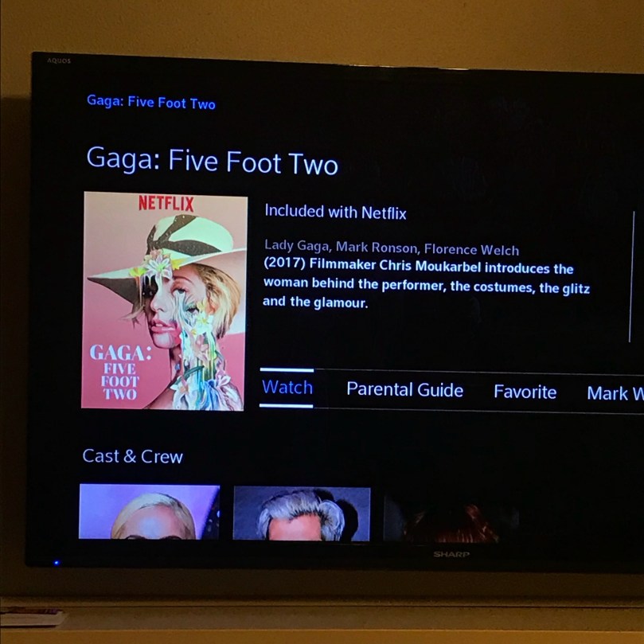Click the SHARP logo on the TV bezel
Viewport: 644px width, 644px height.
(451, 555)
